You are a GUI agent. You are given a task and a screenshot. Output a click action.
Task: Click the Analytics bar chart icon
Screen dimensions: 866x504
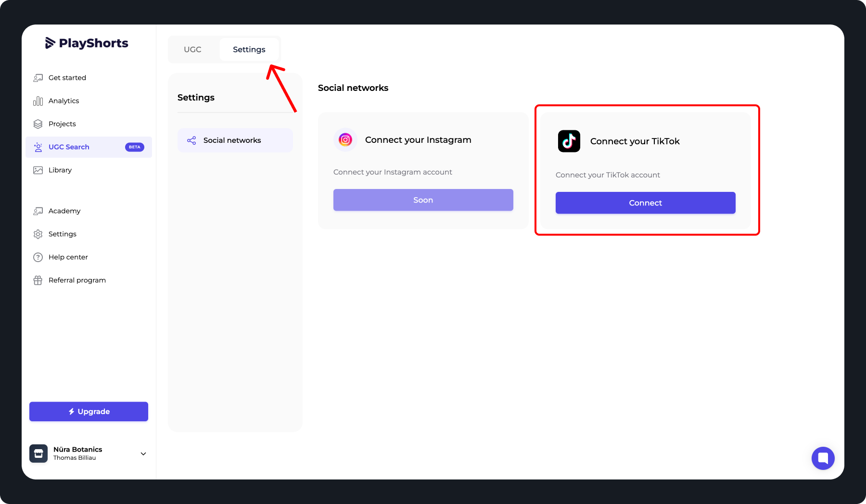(38, 101)
